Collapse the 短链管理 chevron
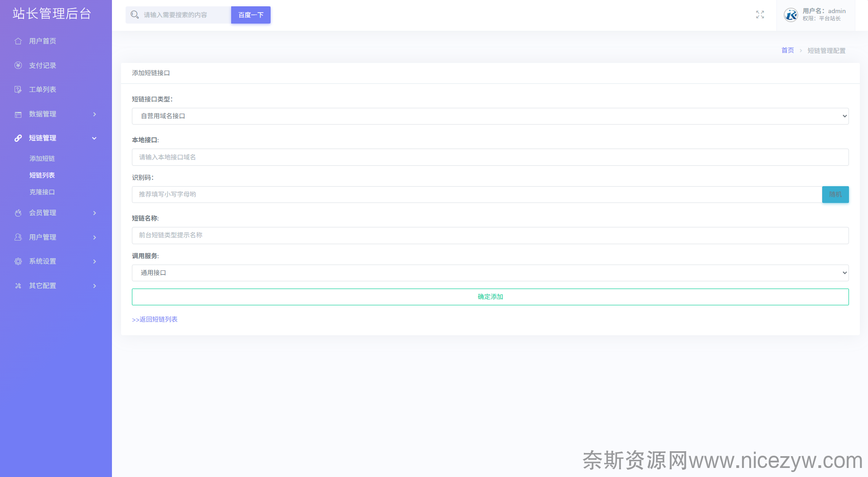The image size is (868, 477). tap(94, 138)
